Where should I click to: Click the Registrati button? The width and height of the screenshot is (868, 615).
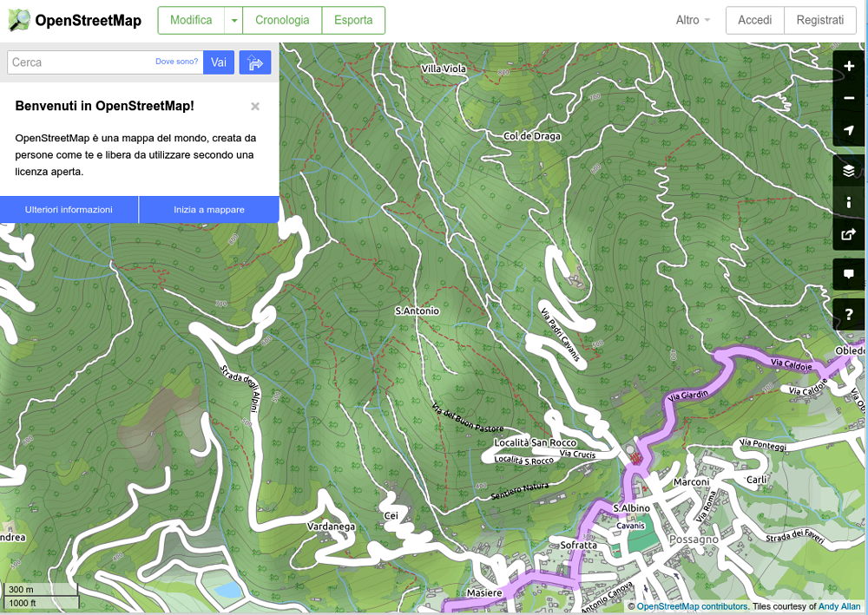(820, 21)
